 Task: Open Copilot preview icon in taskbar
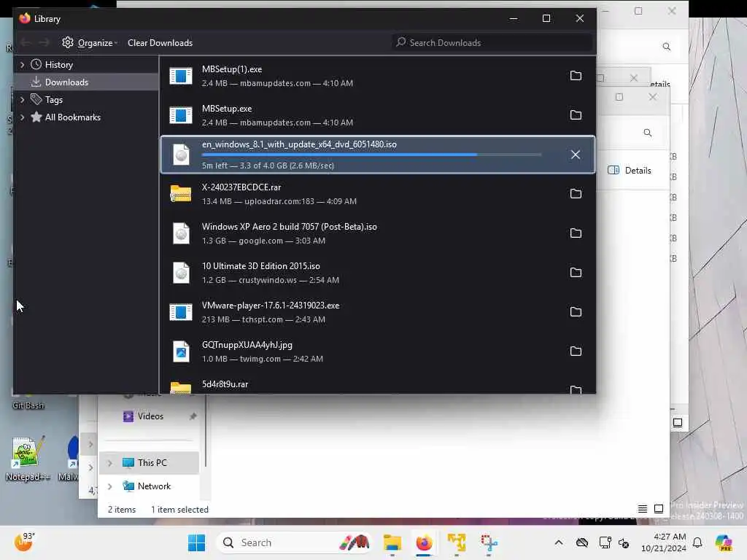click(724, 542)
